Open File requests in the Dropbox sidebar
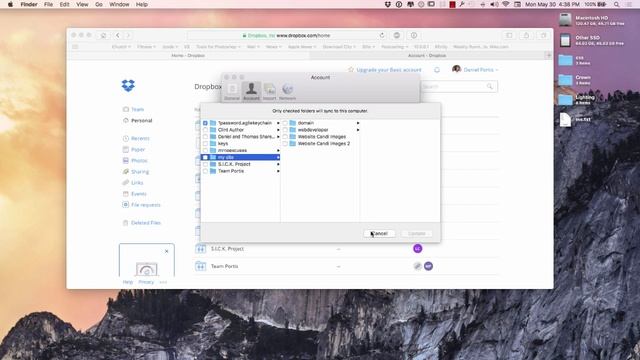The image size is (640, 360). tap(146, 205)
